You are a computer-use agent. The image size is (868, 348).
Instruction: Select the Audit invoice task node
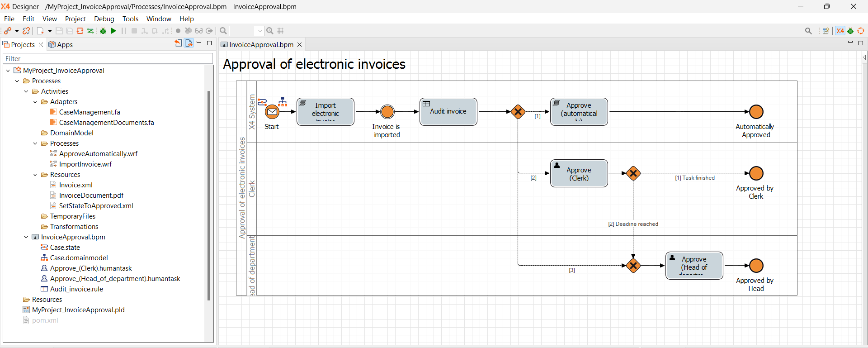448,112
